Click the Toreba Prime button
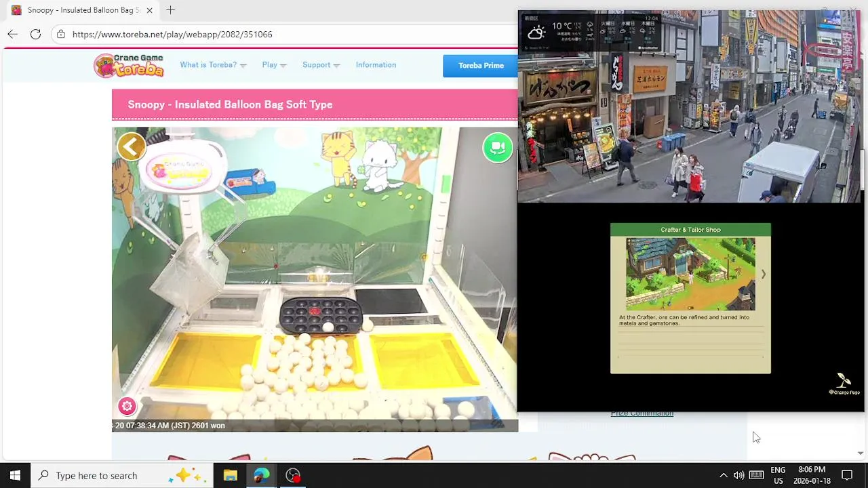The width and height of the screenshot is (868, 488). [481, 66]
